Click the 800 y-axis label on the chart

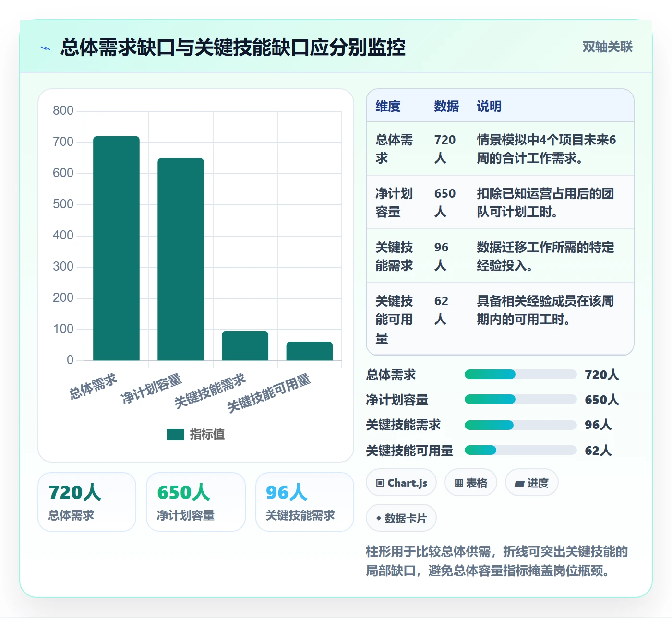click(x=63, y=111)
